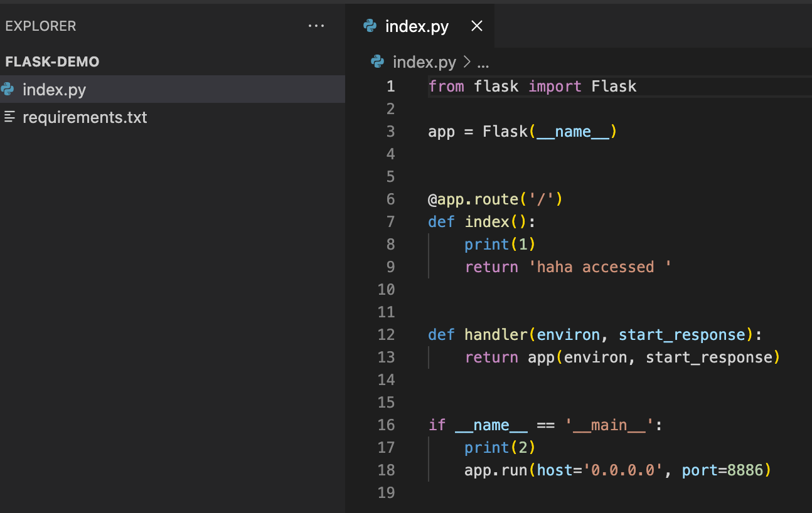Viewport: 812px width, 513px height.
Task: Click line number 19 in gutter
Action: [x=387, y=492]
